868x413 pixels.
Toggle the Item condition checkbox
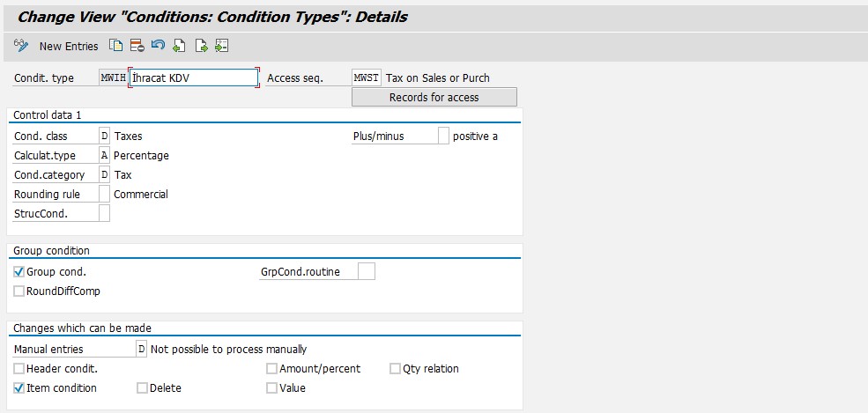pos(19,388)
